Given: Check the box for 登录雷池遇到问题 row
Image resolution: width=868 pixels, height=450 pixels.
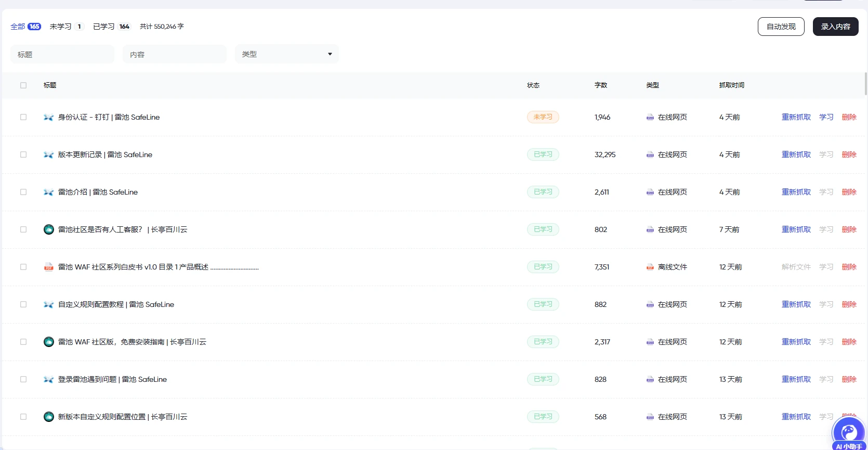Looking at the screenshot, I should [23, 379].
